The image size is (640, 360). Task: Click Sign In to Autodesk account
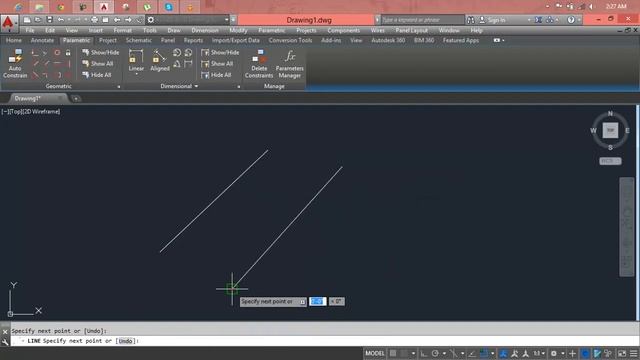[x=492, y=20]
